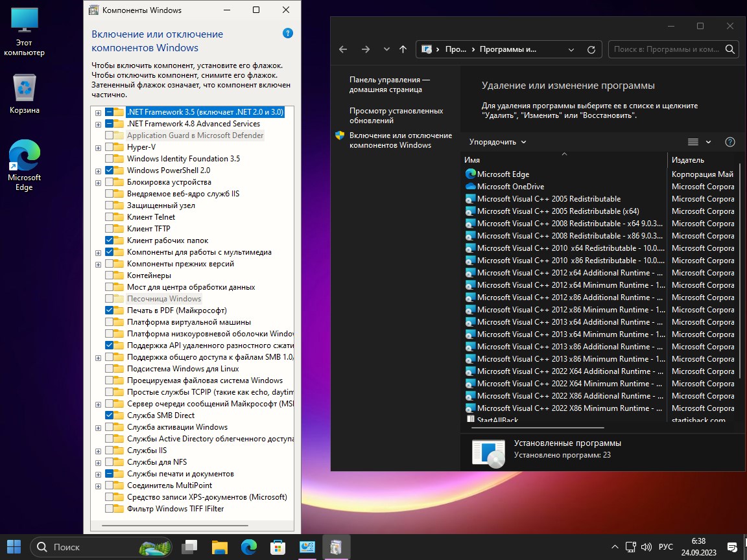
Task: Expand .NET Framework 3.5 tree node
Action: (x=98, y=113)
